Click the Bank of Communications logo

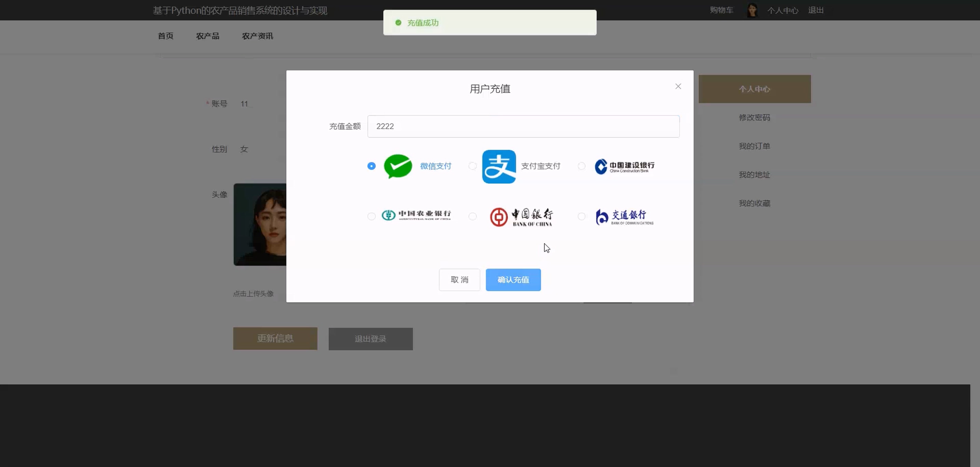pyautogui.click(x=624, y=217)
